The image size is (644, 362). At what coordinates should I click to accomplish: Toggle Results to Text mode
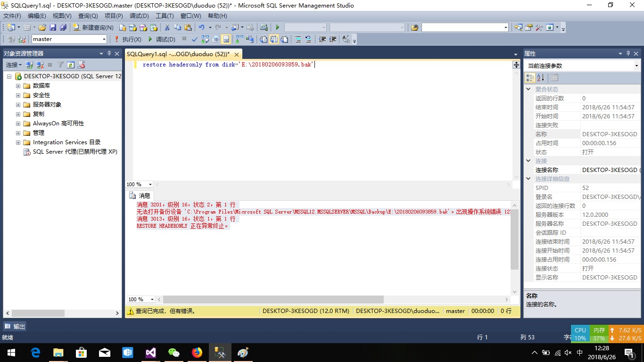click(x=263, y=39)
